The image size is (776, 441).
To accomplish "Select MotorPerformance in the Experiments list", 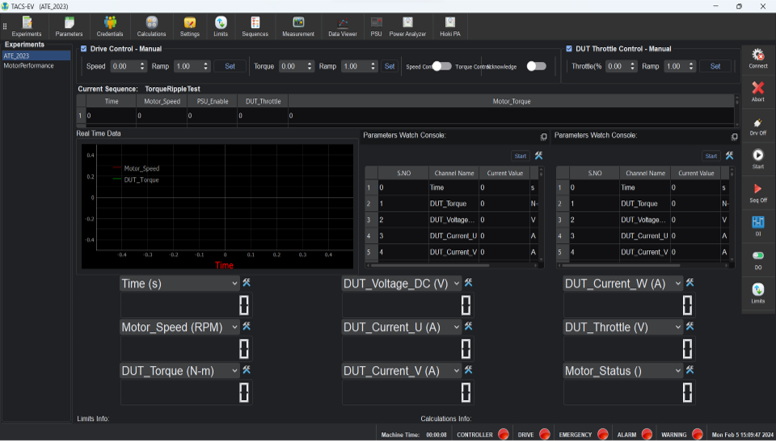I will point(28,65).
